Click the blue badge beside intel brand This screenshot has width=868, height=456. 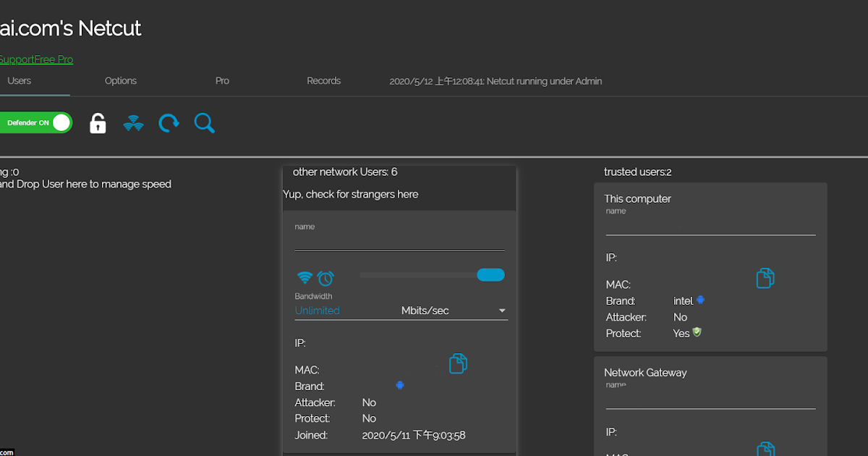coord(700,300)
